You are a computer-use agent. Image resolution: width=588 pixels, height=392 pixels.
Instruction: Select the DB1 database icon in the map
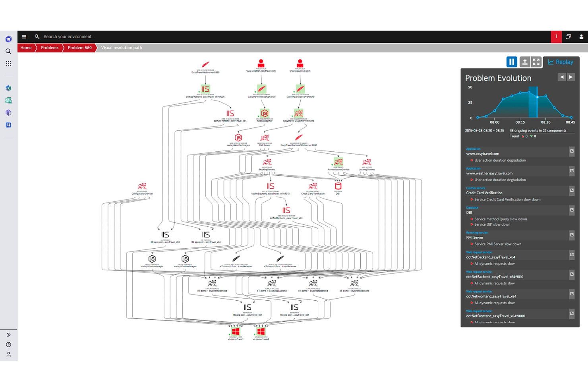tap(338, 185)
